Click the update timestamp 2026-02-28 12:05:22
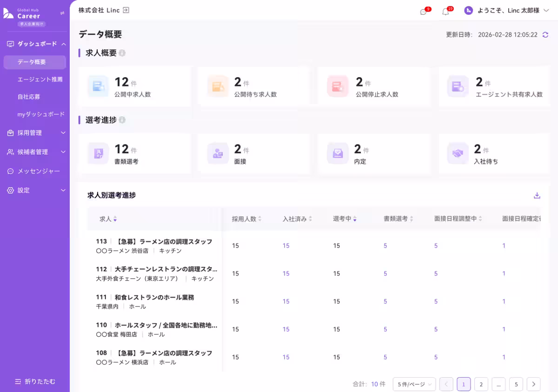 508,35
